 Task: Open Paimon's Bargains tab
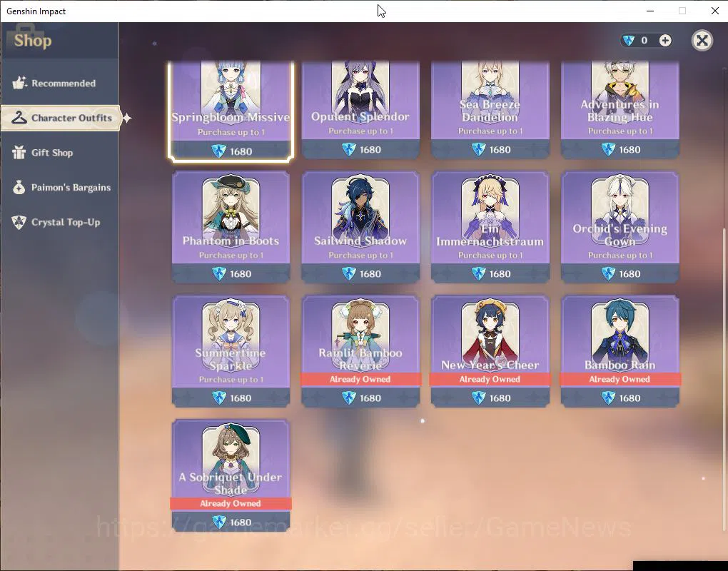pos(59,188)
